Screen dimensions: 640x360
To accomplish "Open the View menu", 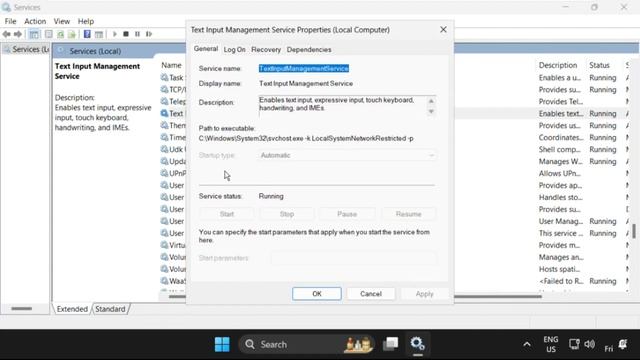I will (62, 21).
